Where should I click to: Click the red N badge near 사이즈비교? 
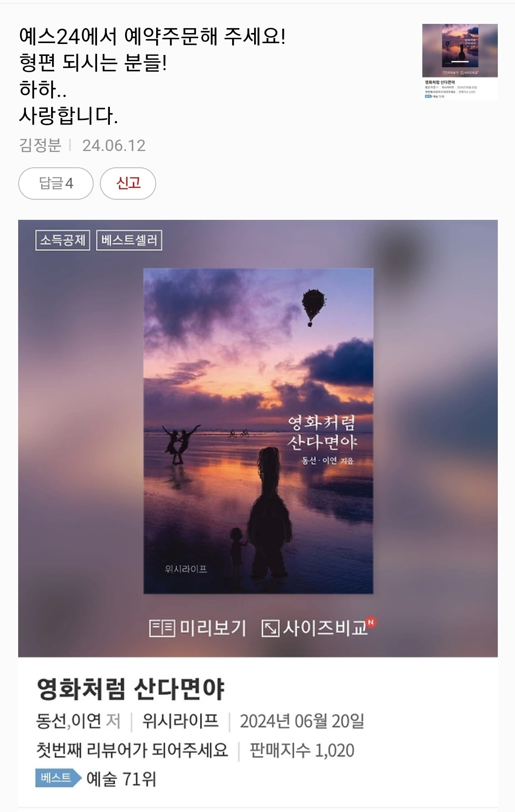pyautogui.click(x=372, y=622)
